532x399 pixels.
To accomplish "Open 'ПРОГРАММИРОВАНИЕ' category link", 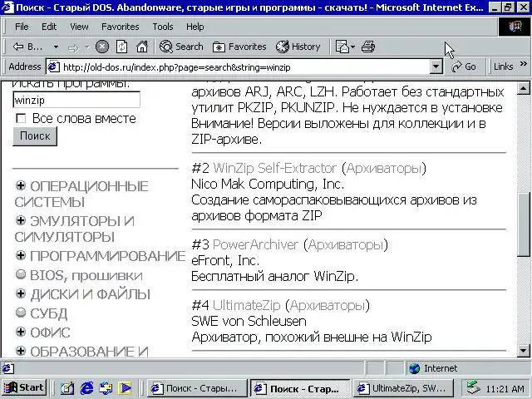I will click(x=107, y=256).
